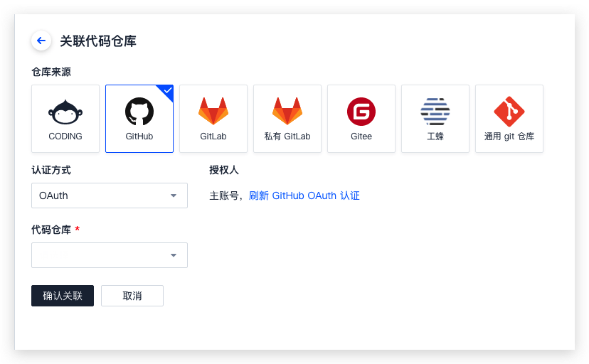589x364 pixels.
Task: Click the 授权人 label
Action: click(x=224, y=170)
